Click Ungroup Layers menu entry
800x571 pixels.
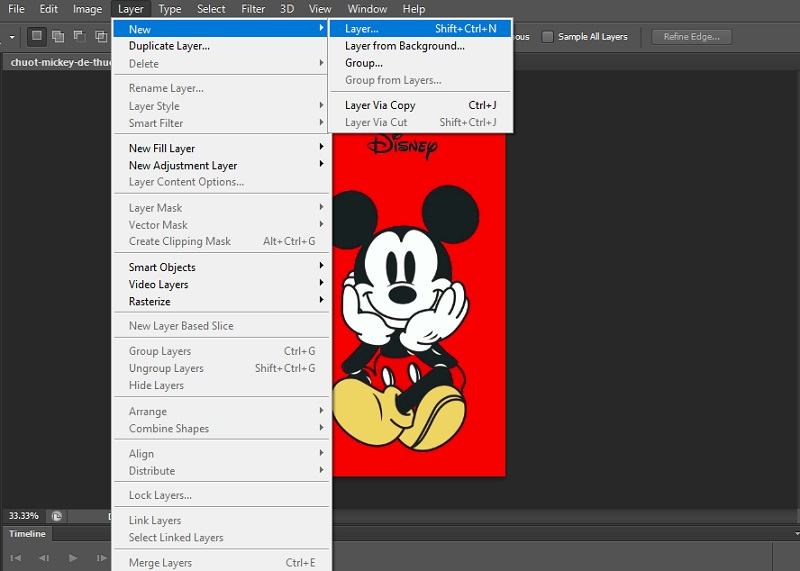(220, 368)
